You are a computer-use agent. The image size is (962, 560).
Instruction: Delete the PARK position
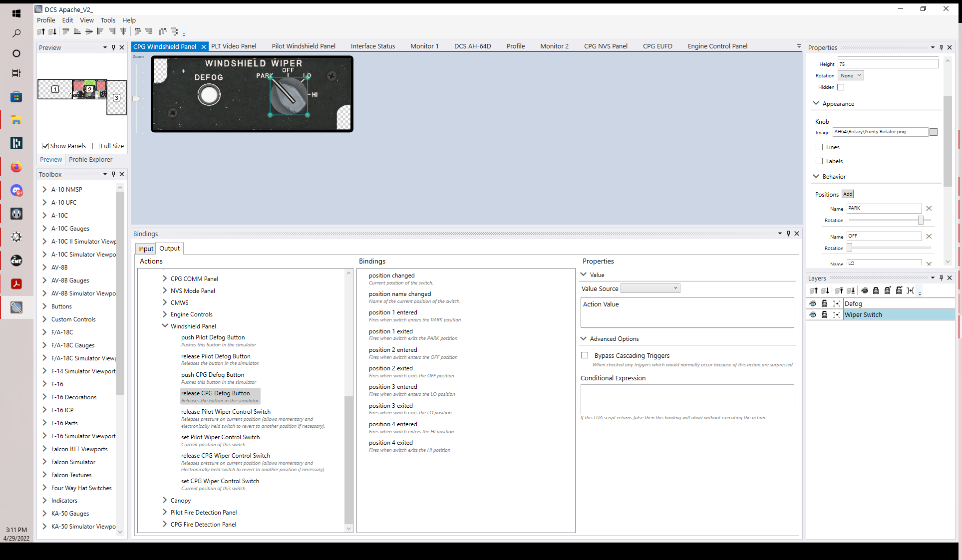pyautogui.click(x=929, y=209)
